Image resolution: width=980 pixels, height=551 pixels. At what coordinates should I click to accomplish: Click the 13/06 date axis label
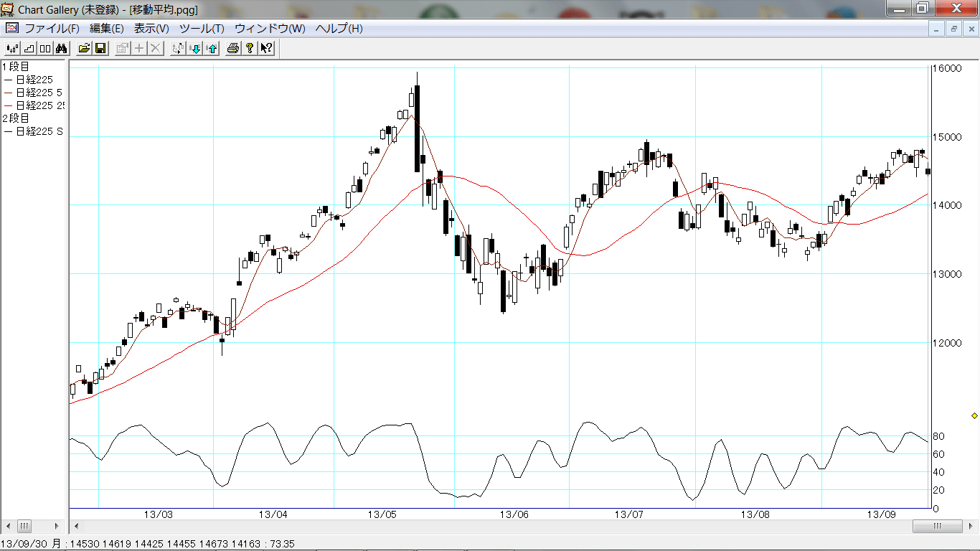tap(514, 514)
